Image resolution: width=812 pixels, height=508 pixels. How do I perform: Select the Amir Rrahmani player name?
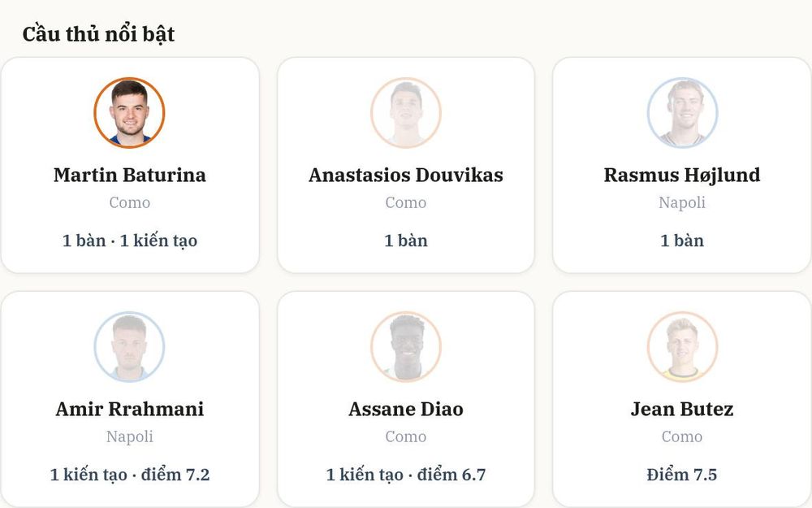tap(129, 409)
